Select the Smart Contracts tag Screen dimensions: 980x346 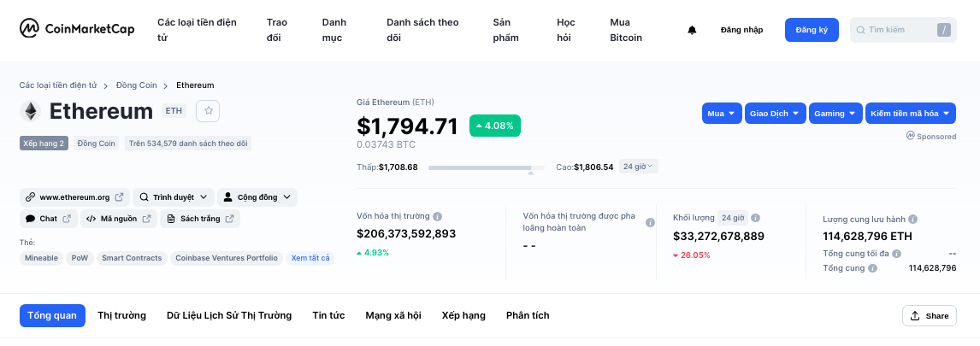pos(132,258)
